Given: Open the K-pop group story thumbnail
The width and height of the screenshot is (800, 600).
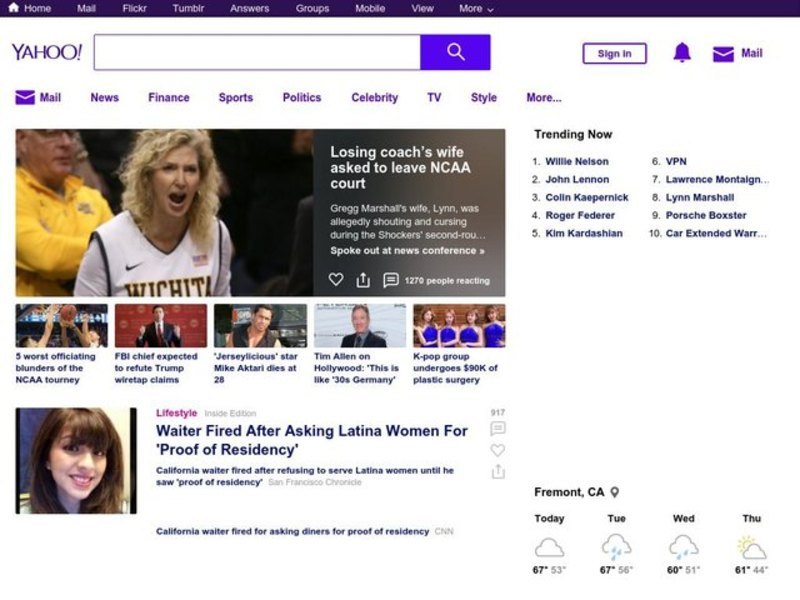Looking at the screenshot, I should (x=459, y=326).
